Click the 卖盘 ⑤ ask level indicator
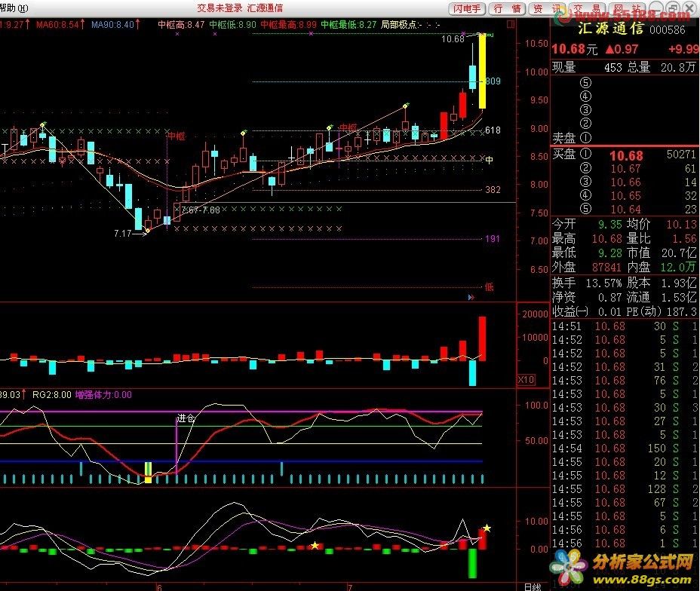The width and height of the screenshot is (700, 591). [585, 82]
